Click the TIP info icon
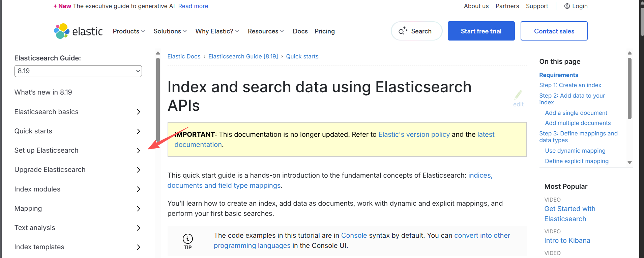644x258 pixels. [188, 239]
